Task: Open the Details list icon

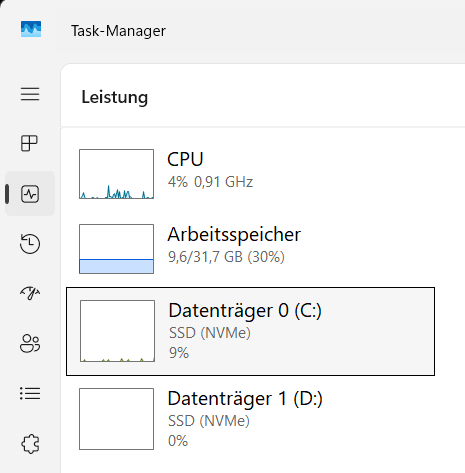Action: pyautogui.click(x=30, y=394)
